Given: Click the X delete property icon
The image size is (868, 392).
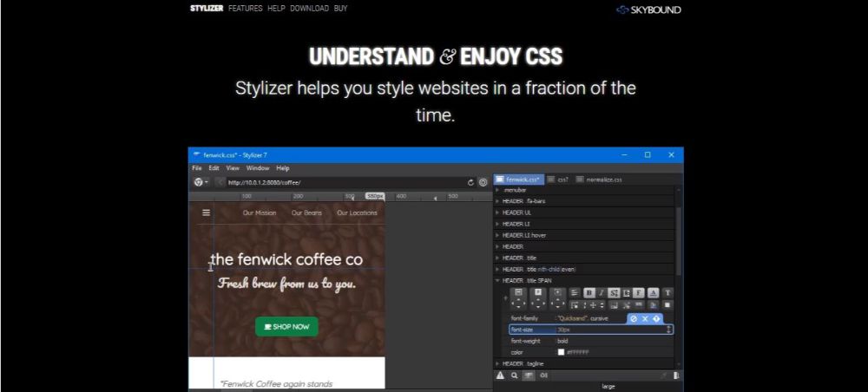Looking at the screenshot, I should pos(645,318).
